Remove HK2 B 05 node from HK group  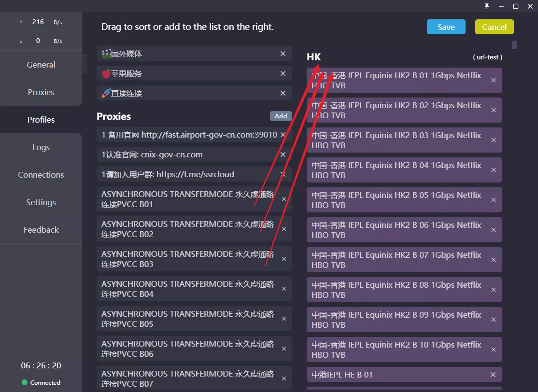click(494, 200)
